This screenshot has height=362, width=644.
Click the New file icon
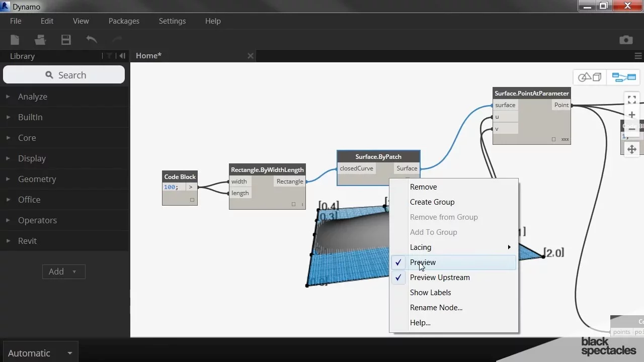pyautogui.click(x=15, y=40)
